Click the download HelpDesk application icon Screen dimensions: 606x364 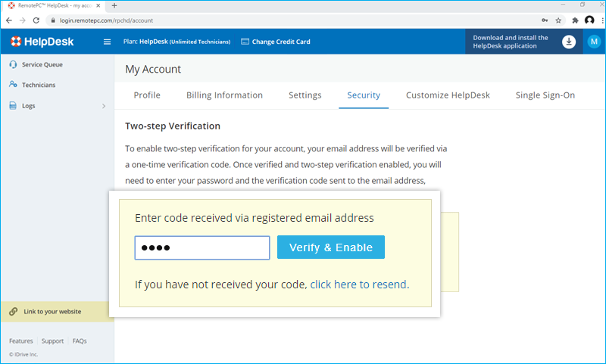[x=569, y=42]
